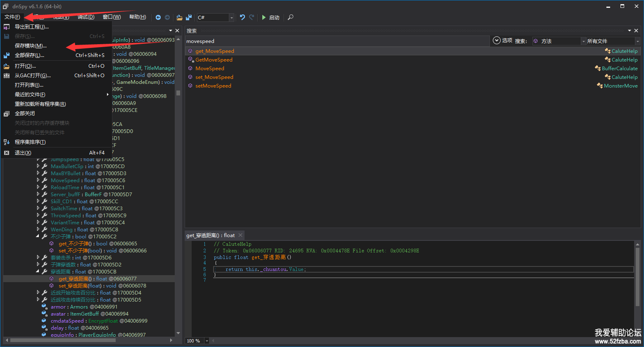Click the open-folder icon beside 打开(O)...

click(x=7, y=66)
